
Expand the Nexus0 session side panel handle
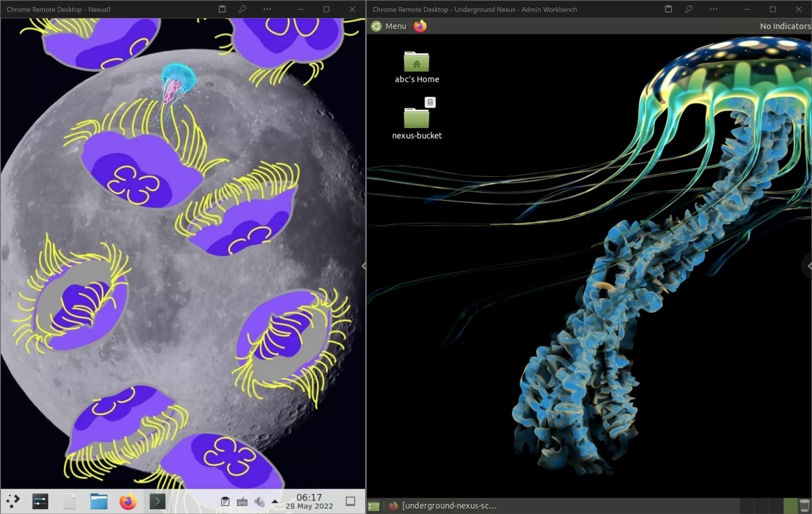(363, 266)
